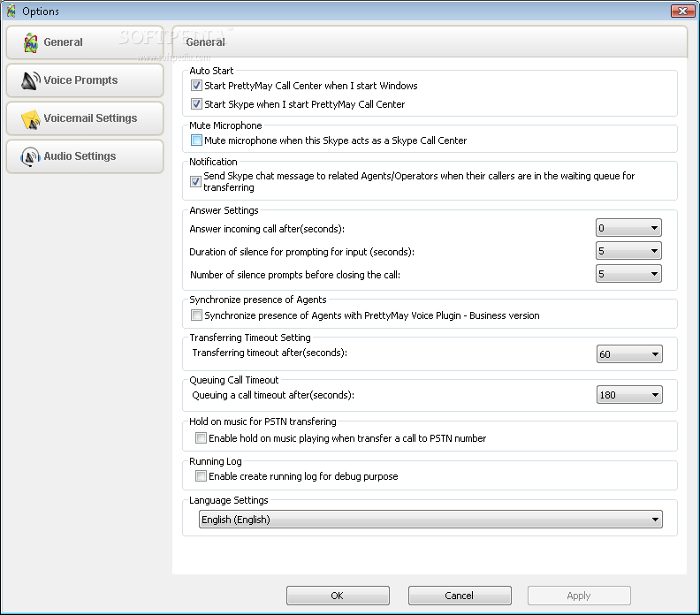Open Answer incoming call after dropdown
The height and width of the screenshot is (615, 700).
tap(628, 228)
